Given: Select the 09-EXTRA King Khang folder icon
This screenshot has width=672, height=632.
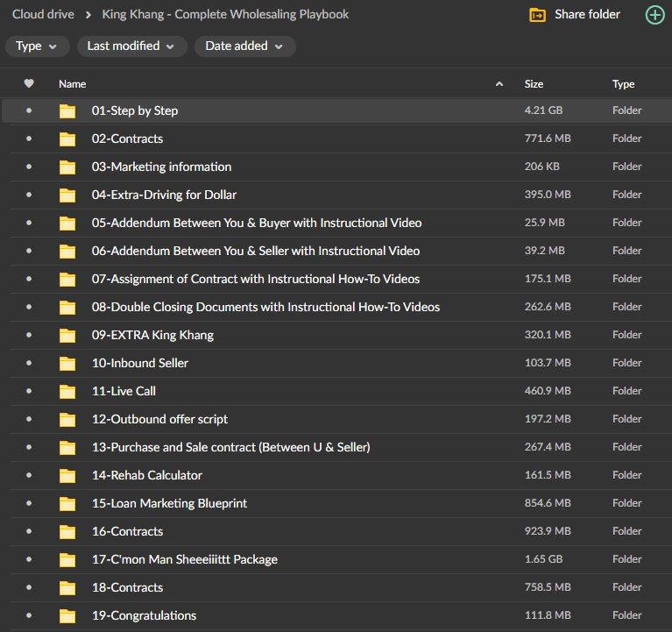Looking at the screenshot, I should (67, 336).
